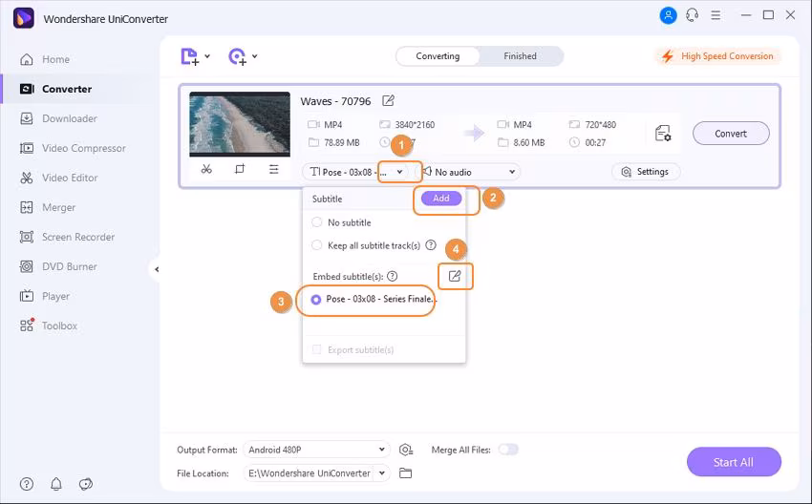Tick the Export subtitle(s) checkbox

pyautogui.click(x=316, y=349)
